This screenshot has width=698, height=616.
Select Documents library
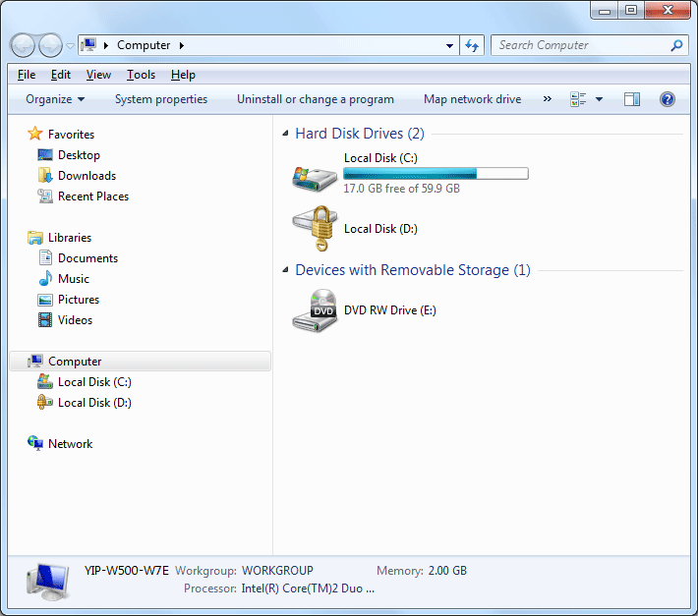coord(87,258)
